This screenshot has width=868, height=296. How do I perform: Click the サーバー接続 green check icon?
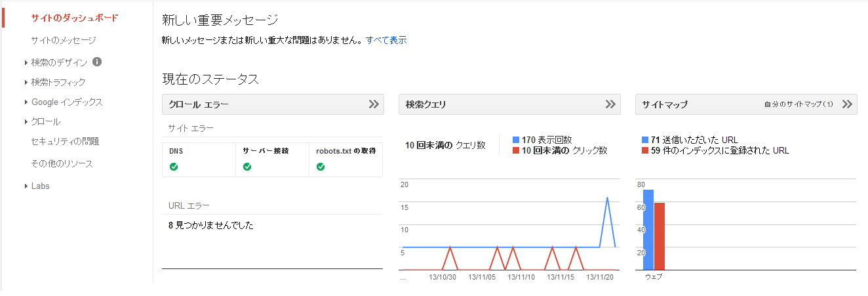(247, 167)
